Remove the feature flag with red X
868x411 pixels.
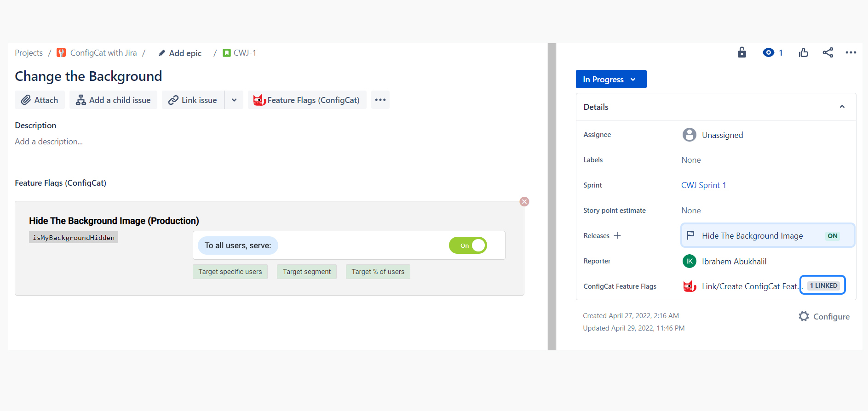[524, 201]
